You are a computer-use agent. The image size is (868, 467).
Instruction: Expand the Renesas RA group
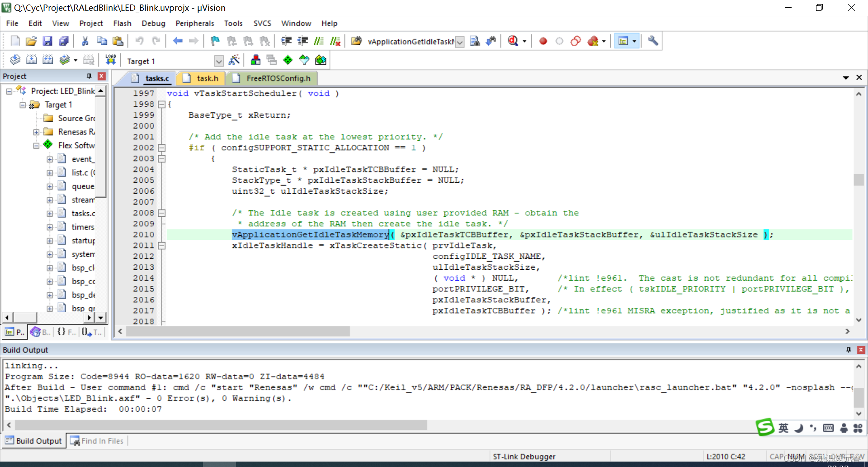36,132
